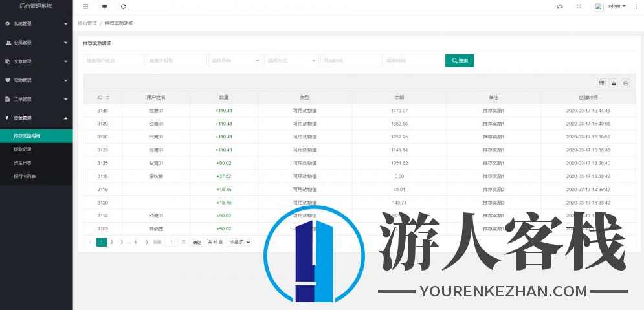Image resolution: width=644 pixels, height=310 pixels.
Task: Expand the 宠物管理 sidebar menu
Action: 36,80
